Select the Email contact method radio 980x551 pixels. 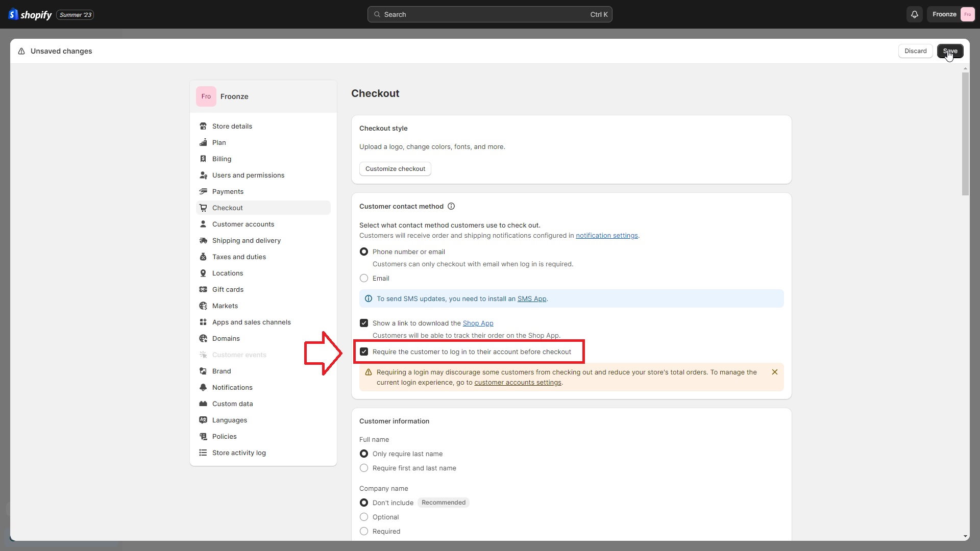coord(364,279)
